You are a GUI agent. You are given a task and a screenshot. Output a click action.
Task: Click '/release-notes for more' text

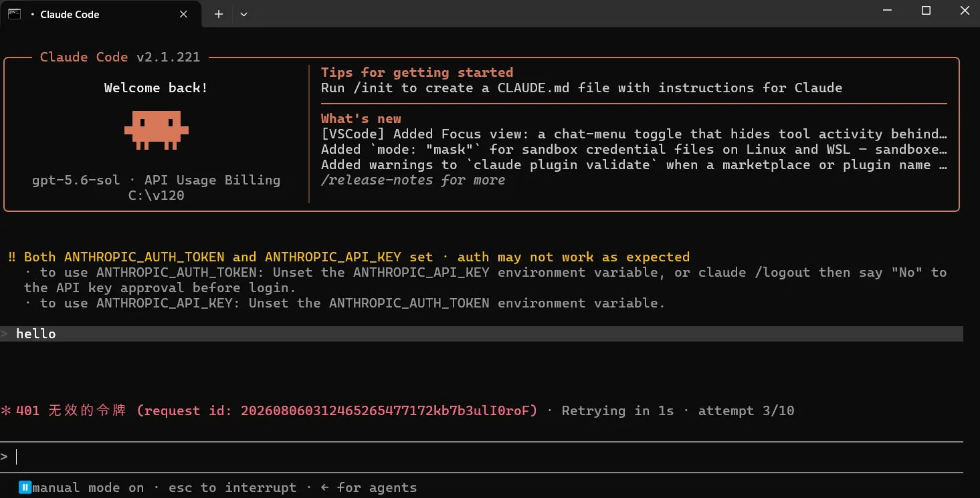point(413,180)
